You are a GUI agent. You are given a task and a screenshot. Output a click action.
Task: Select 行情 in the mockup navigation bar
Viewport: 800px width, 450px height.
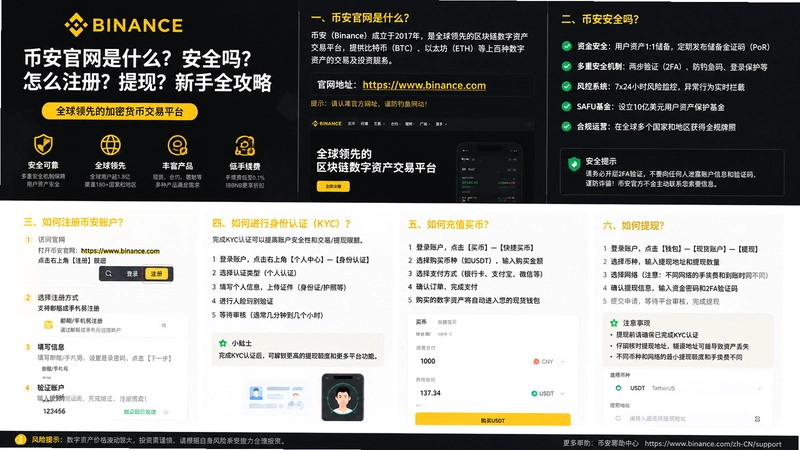pyautogui.click(x=364, y=123)
